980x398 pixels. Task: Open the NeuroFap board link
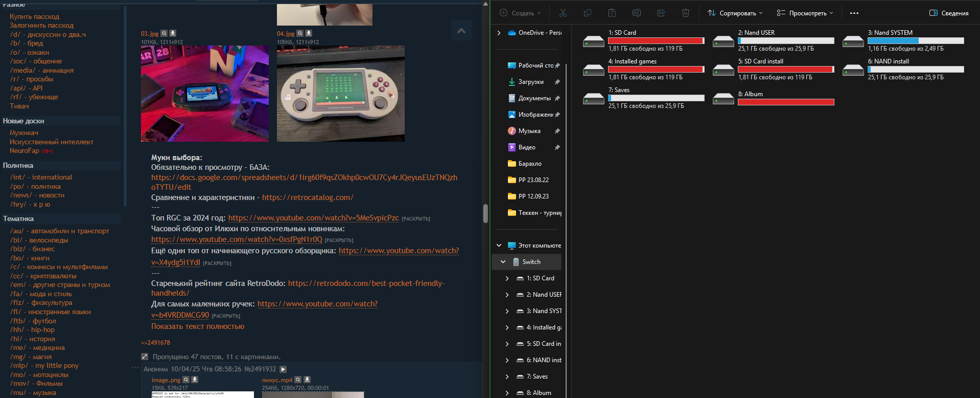tap(25, 151)
